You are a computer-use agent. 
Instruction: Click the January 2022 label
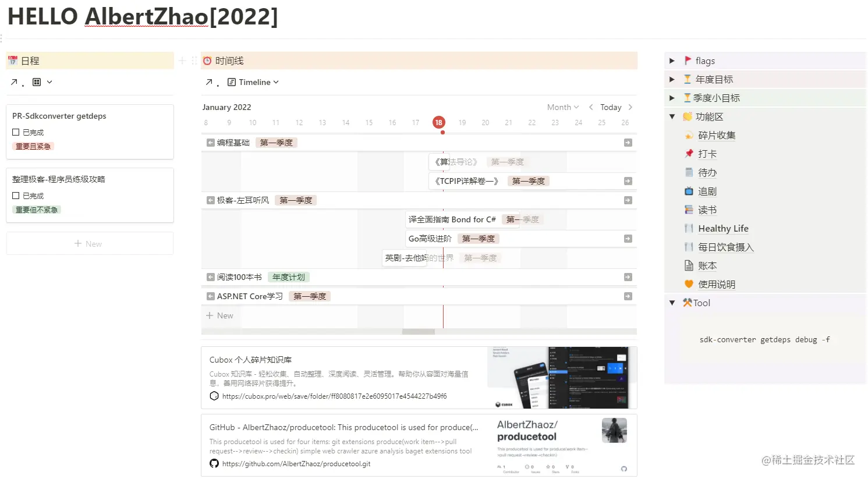point(226,107)
